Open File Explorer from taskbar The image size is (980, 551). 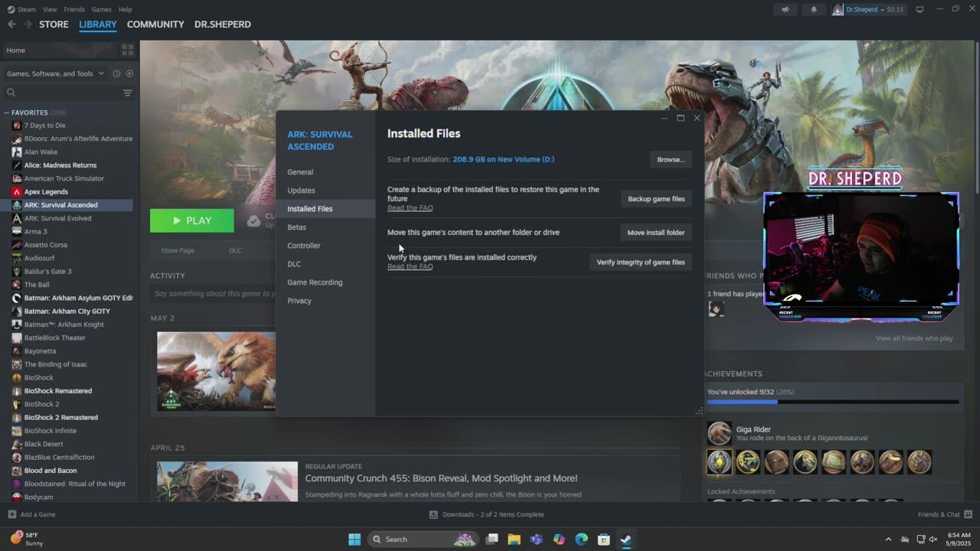click(x=514, y=540)
